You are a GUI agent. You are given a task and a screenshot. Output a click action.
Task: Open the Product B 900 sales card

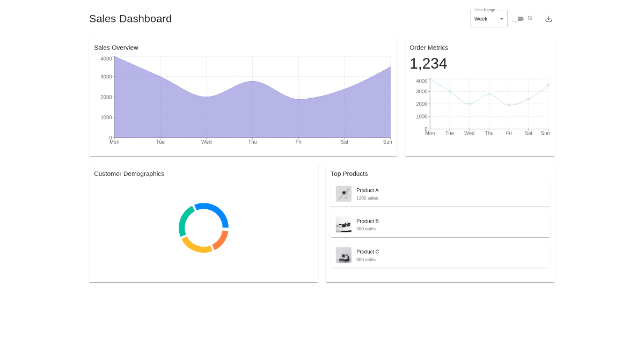click(x=440, y=224)
